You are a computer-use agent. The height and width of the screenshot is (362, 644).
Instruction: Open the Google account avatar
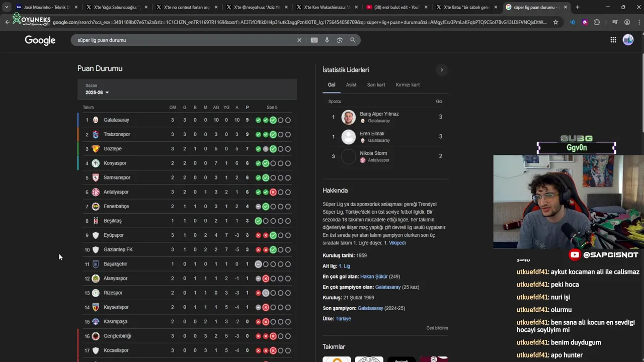[x=628, y=40]
